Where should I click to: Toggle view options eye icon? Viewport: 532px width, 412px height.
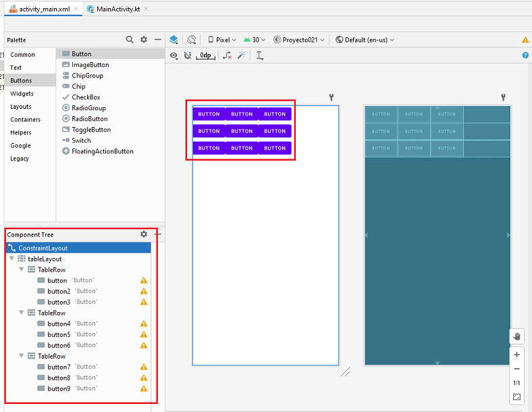(174, 55)
